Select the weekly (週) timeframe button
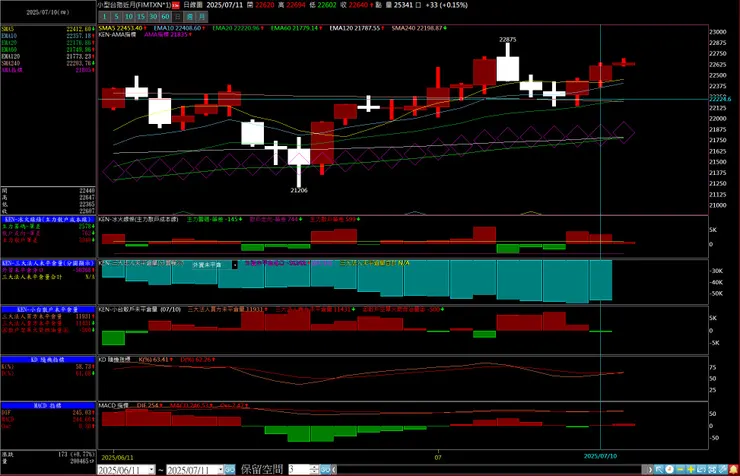The width and height of the screenshot is (740, 476). click(x=190, y=17)
